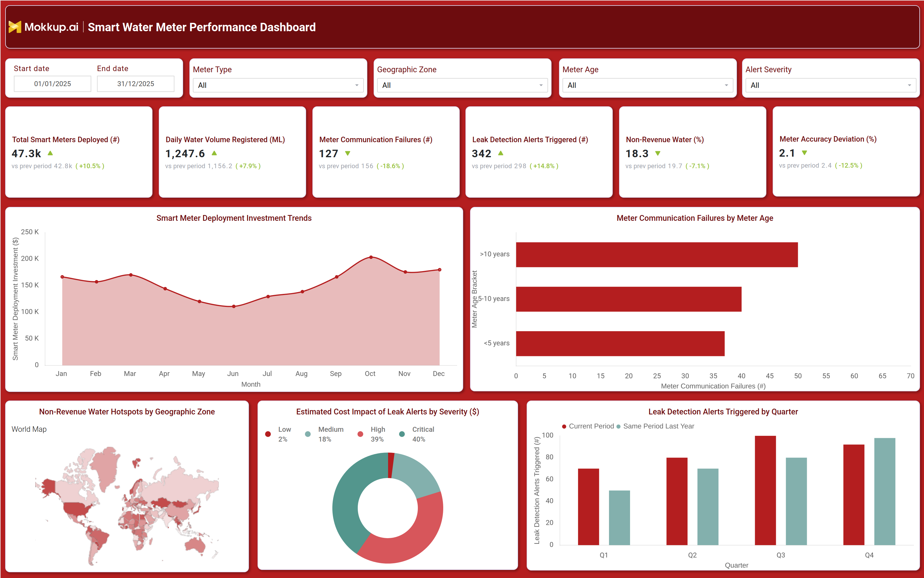The width and height of the screenshot is (924, 578).
Task: Click the down arrow beside 18.3
Action: [658, 154]
